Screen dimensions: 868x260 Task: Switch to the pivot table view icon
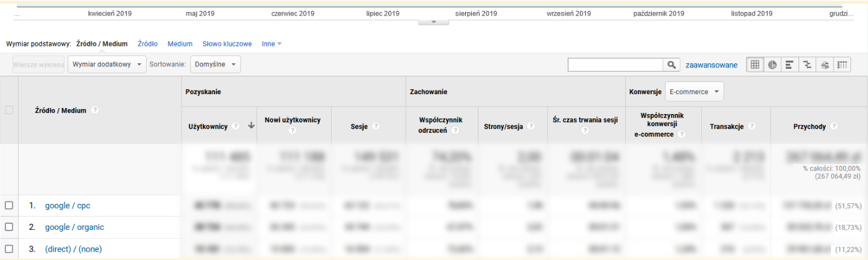coord(843,65)
